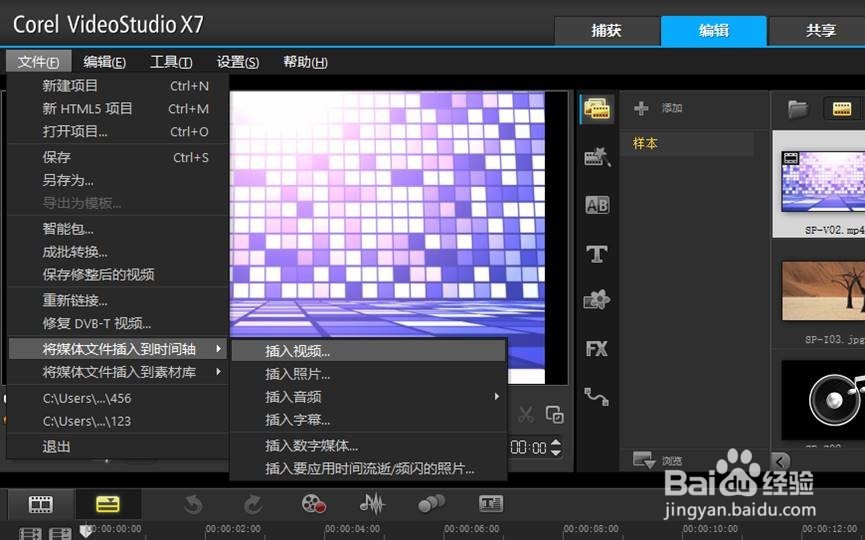Image resolution: width=865 pixels, height=540 pixels.
Task: Select the audio disc clip thumbnail
Action: tap(823, 400)
